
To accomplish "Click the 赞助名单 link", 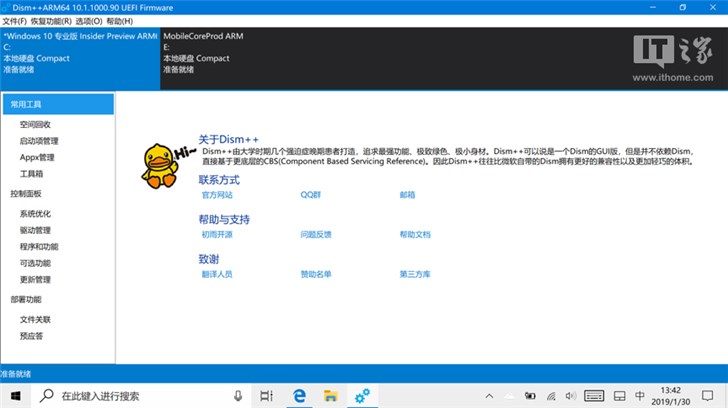I will point(316,274).
